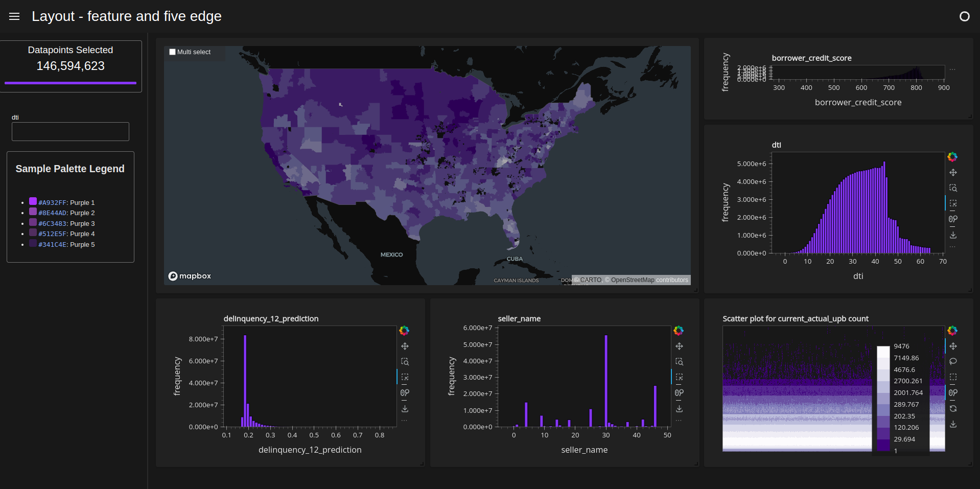Click the #341C4E Purple 5 color swatch
980x489 pixels.
33,243
